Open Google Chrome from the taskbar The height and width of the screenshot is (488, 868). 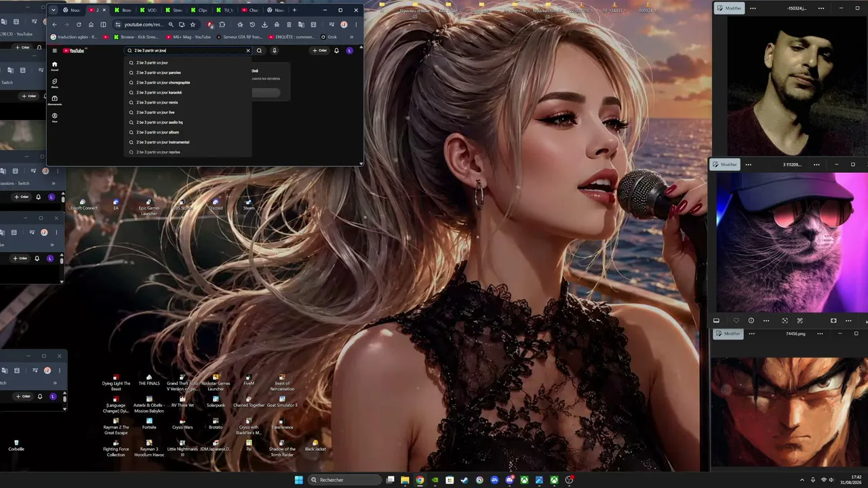click(x=420, y=480)
